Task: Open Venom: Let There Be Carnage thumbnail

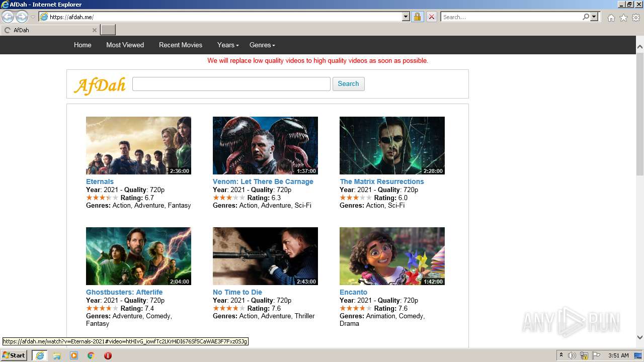Action: click(x=265, y=145)
